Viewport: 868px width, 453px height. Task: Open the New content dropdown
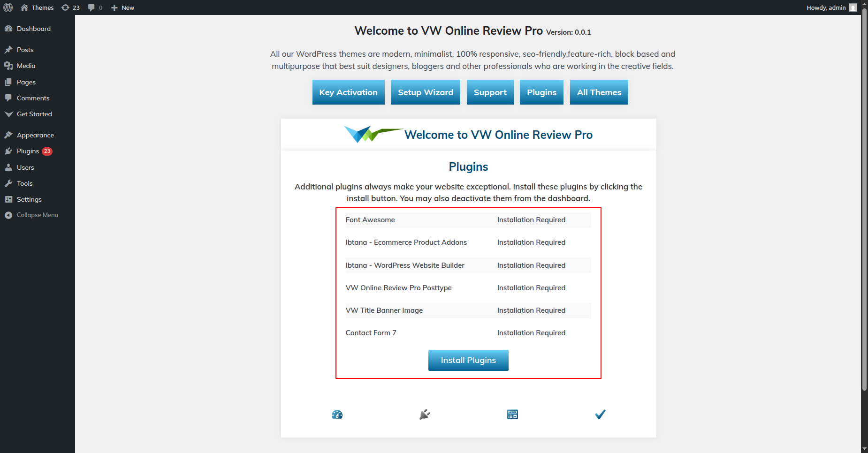point(122,8)
